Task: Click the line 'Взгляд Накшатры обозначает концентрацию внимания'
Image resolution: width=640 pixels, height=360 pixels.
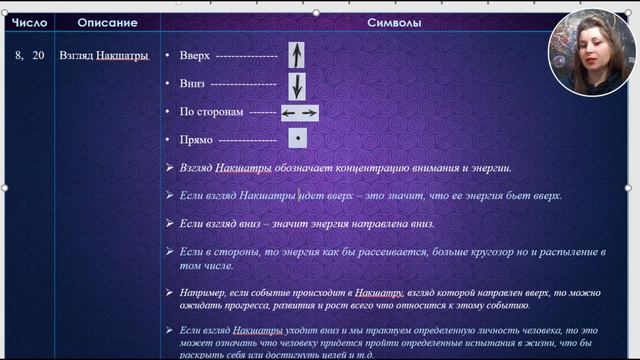Action: (345, 168)
